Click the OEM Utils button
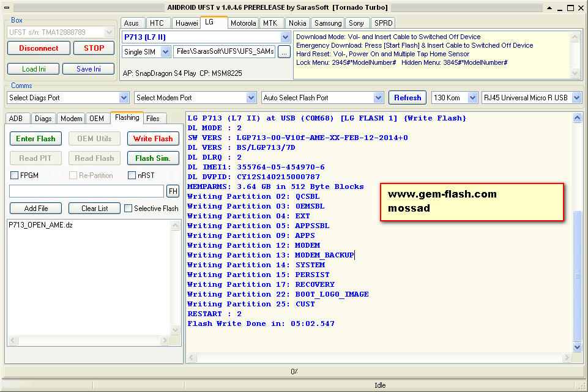 [x=94, y=139]
